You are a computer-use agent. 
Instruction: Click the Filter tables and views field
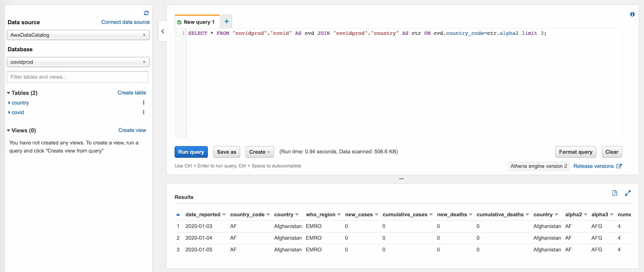coord(78,77)
